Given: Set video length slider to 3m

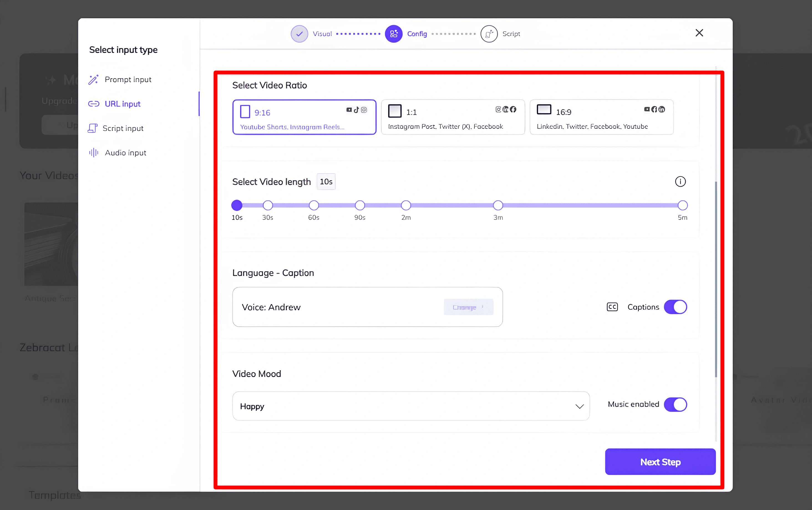Looking at the screenshot, I should pyautogui.click(x=498, y=205).
